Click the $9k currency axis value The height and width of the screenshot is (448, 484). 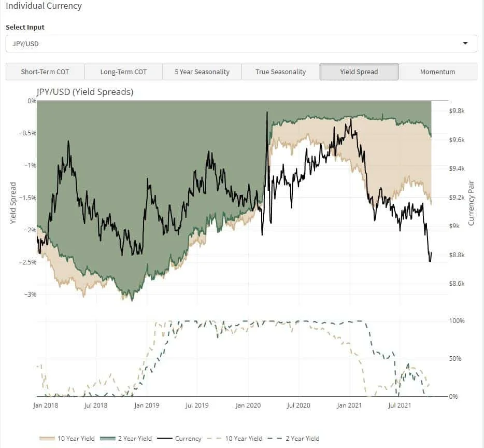coord(454,226)
